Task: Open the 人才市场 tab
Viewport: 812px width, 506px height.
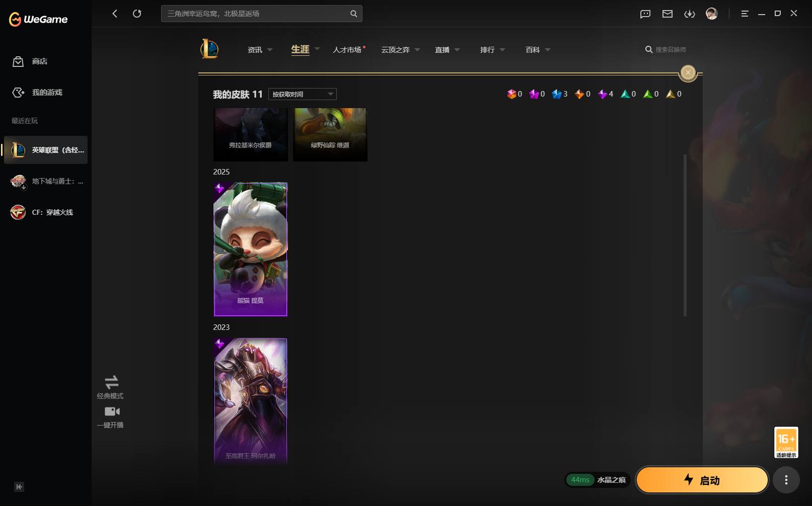Action: [347, 50]
